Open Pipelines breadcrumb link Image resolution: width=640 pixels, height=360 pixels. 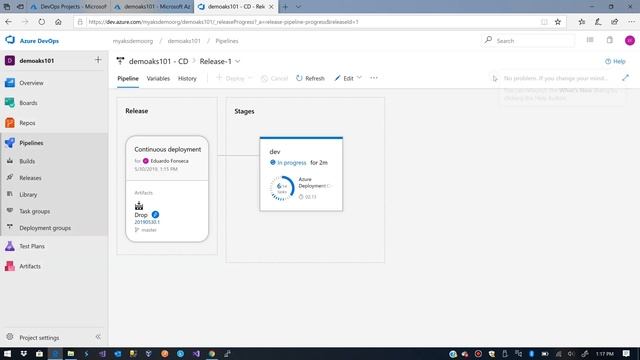(227, 41)
